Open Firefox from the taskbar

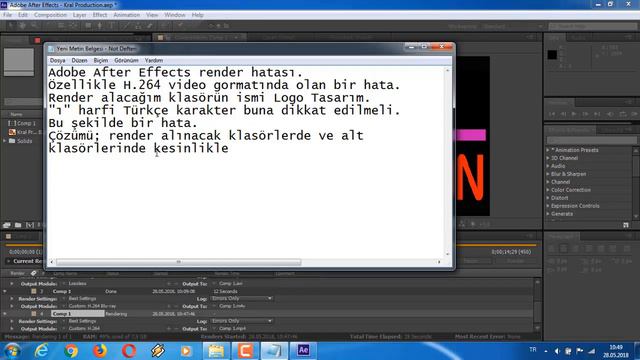coord(100,351)
